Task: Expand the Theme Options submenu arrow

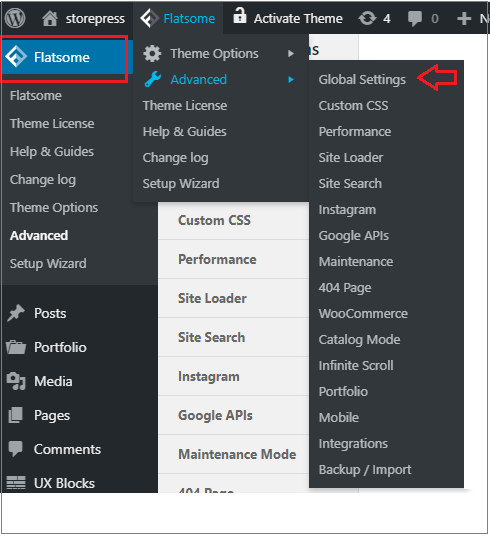Action: [x=291, y=54]
